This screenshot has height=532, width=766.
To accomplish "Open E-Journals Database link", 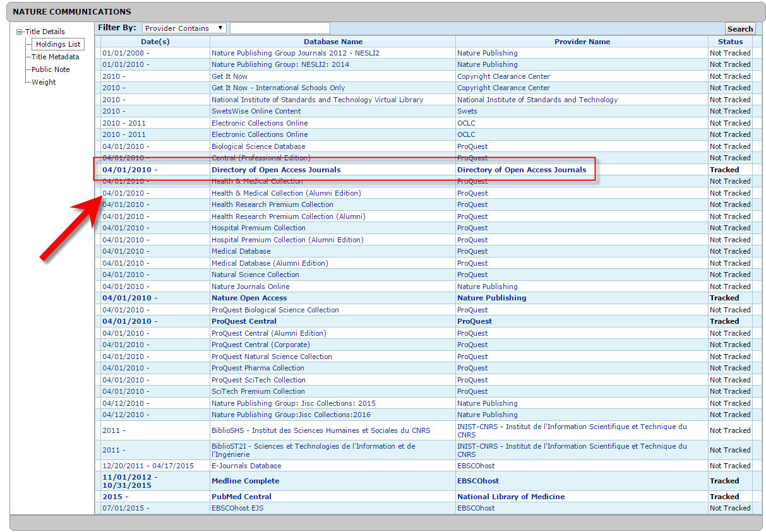I will 246,466.
